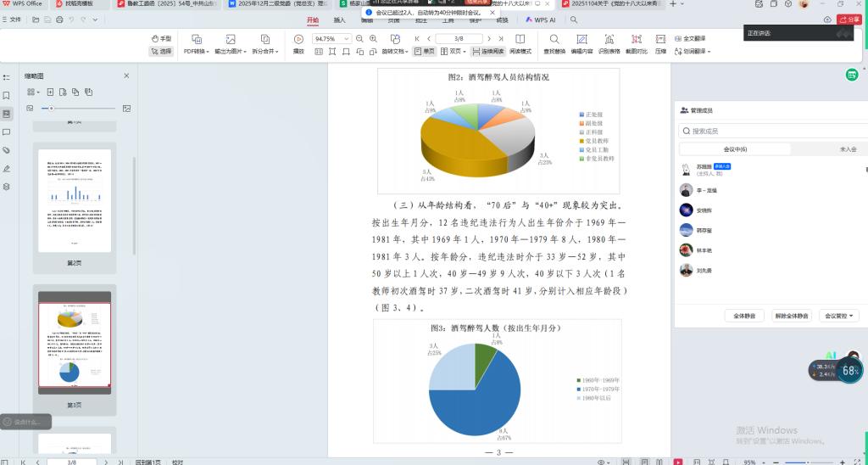
Task: Toggle 单页 single page view
Action: [425, 52]
